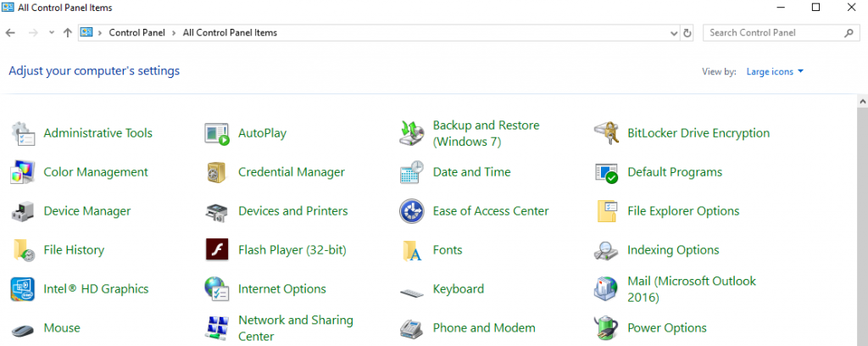The height and width of the screenshot is (346, 868).
Task: Click the scrollbar up arrow
Action: pos(862,101)
